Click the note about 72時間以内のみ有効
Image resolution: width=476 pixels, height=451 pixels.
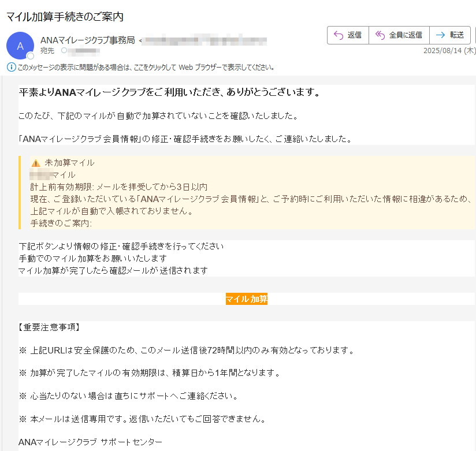(x=187, y=351)
